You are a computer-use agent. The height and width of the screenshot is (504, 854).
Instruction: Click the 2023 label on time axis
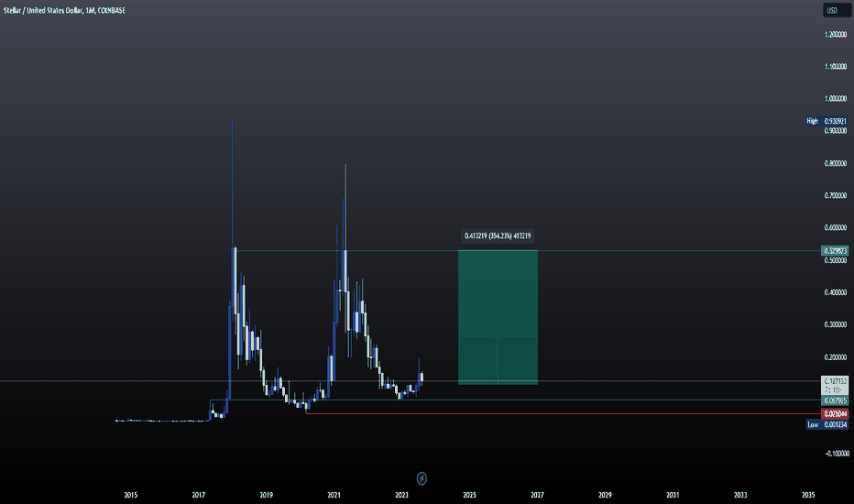pos(401,495)
